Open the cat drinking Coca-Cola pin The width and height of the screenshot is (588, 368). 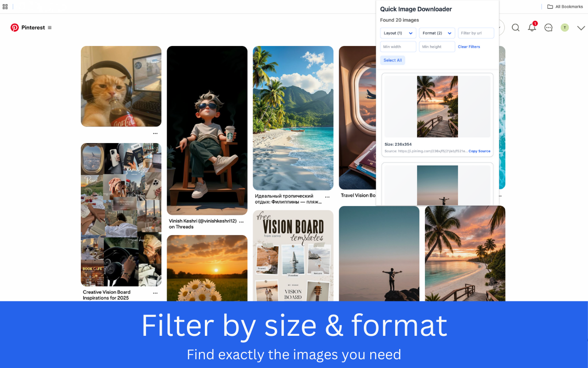pyautogui.click(x=121, y=86)
